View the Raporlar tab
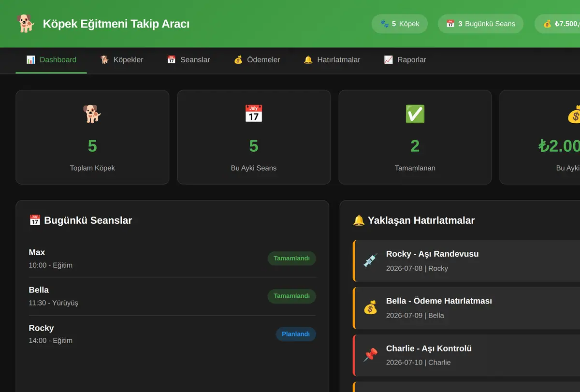580x392 pixels. [x=405, y=60]
